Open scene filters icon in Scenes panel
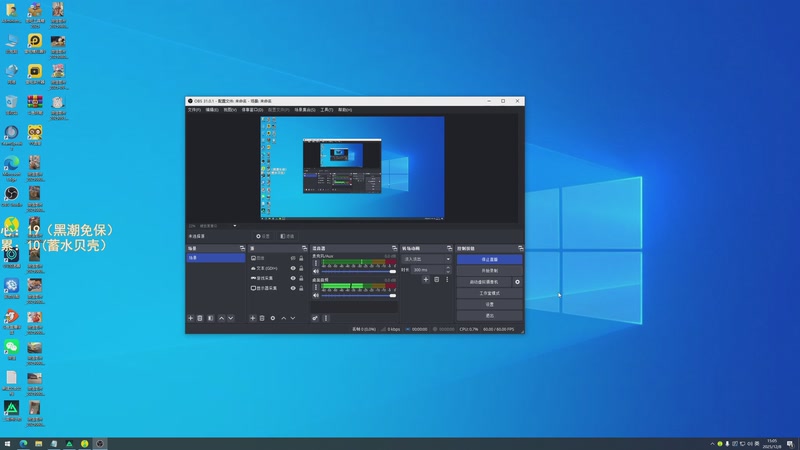This screenshot has height=450, width=800. (x=211, y=318)
